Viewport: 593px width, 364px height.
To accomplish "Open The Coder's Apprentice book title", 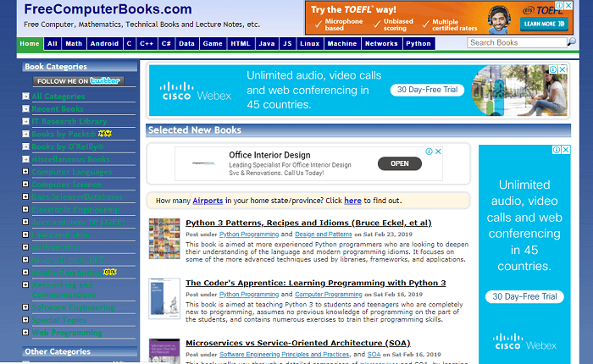I will [316, 283].
